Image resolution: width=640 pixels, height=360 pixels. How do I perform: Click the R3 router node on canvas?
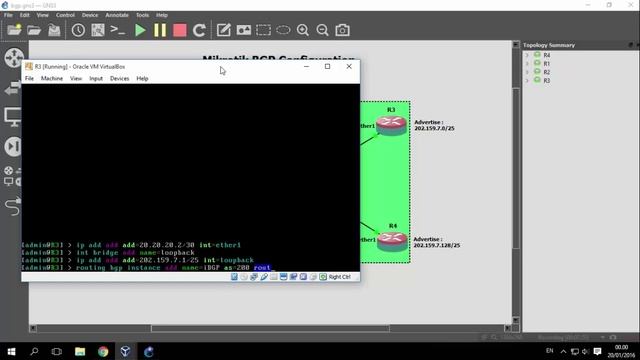[x=391, y=125]
